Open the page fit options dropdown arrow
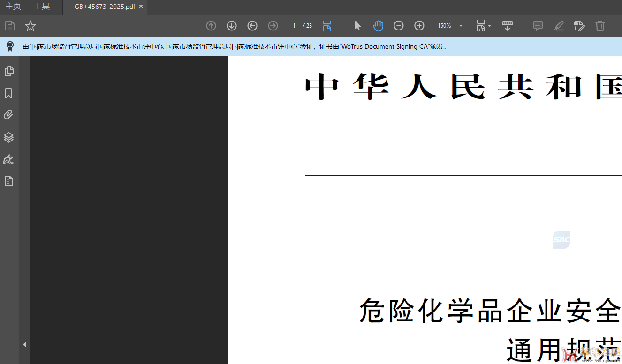The image size is (622, 364). pyautogui.click(x=490, y=26)
